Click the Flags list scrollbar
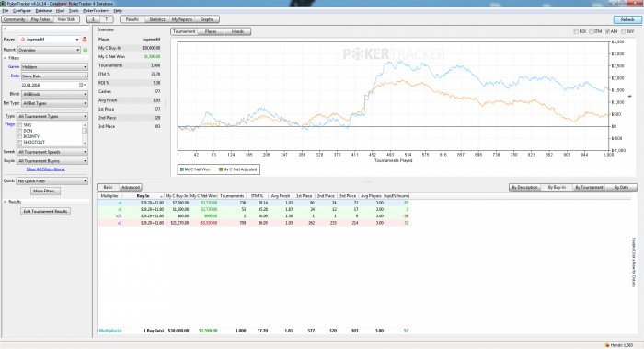 coord(85,134)
